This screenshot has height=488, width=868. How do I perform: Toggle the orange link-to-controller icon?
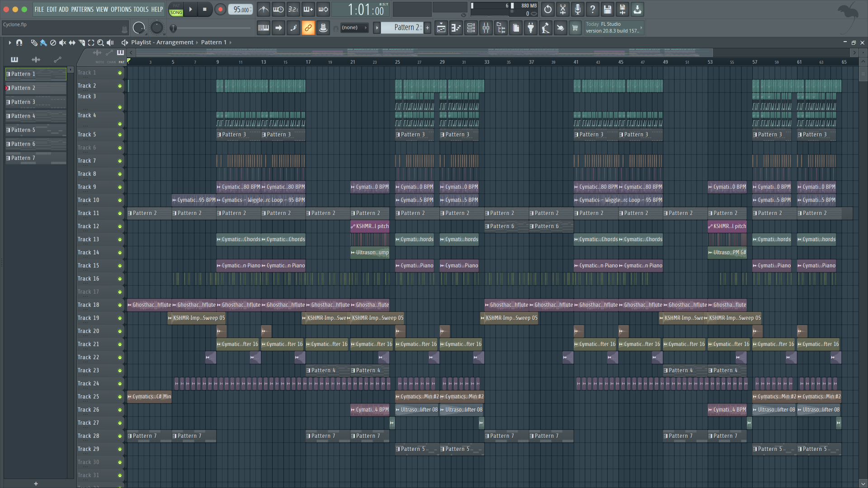click(308, 28)
